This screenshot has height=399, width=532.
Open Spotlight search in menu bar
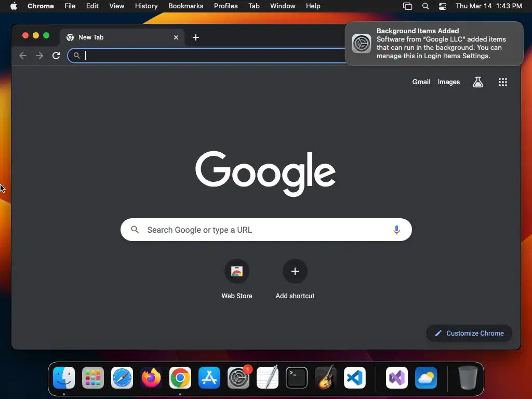425,6
